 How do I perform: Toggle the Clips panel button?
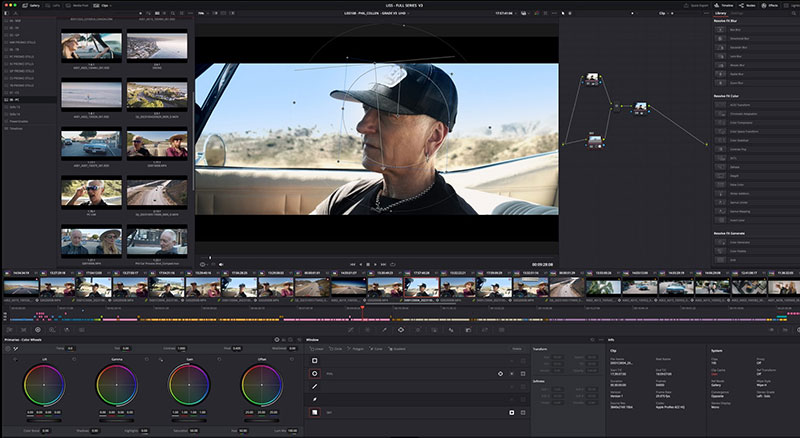point(101,5)
